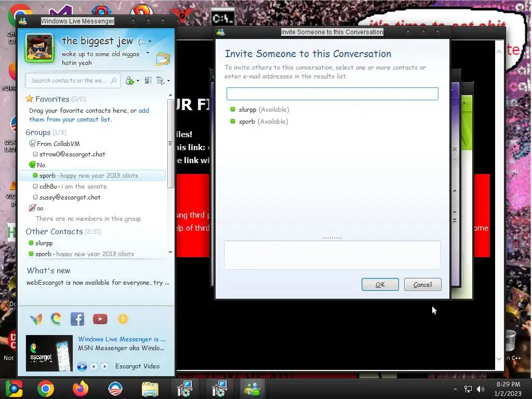Open the YouTube icon
The width and height of the screenshot is (532, 399).
[100, 319]
